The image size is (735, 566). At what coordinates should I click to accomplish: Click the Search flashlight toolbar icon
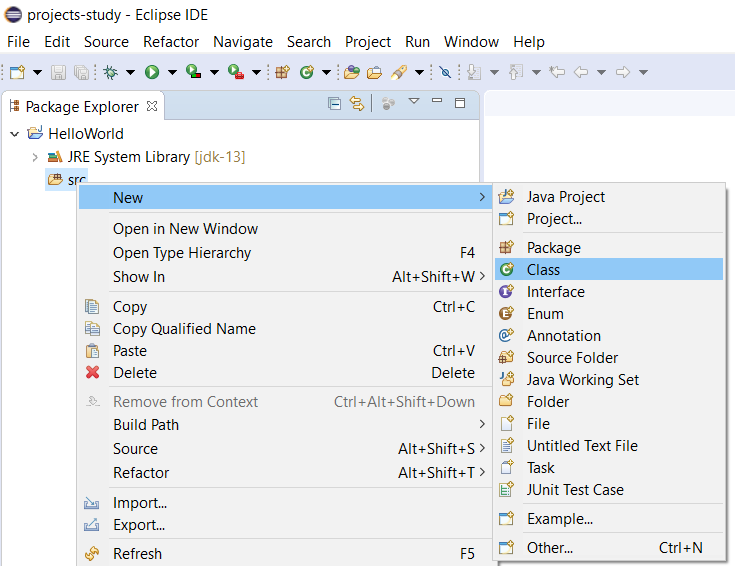pos(398,72)
